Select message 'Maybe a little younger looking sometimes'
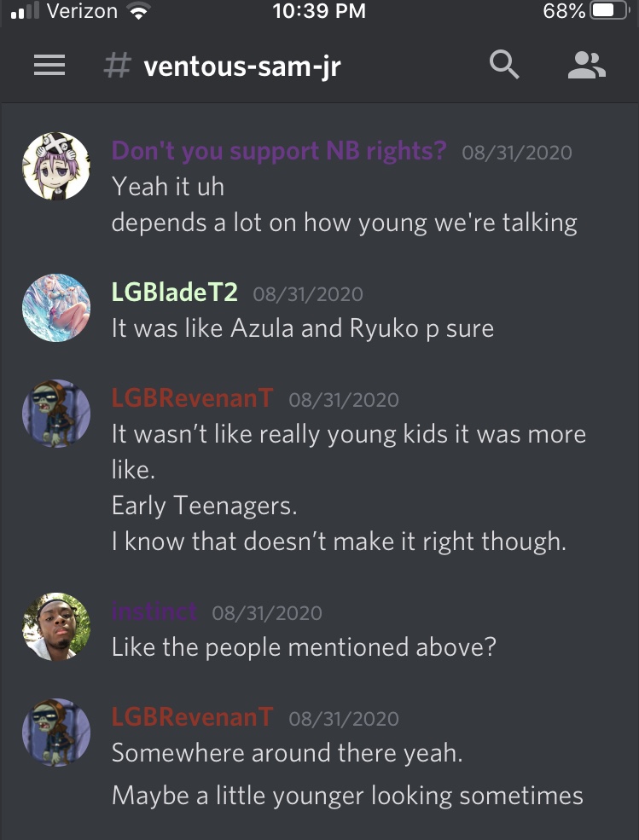The image size is (639, 840). point(347,796)
